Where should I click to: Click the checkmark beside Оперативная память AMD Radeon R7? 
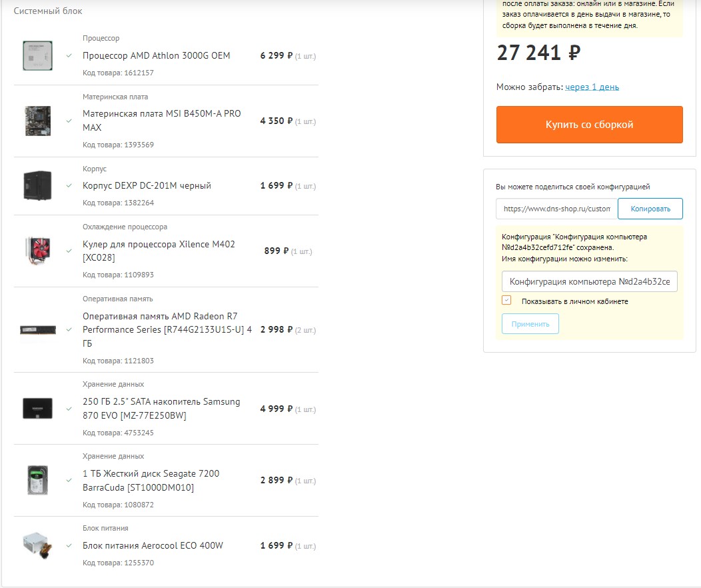(x=69, y=330)
